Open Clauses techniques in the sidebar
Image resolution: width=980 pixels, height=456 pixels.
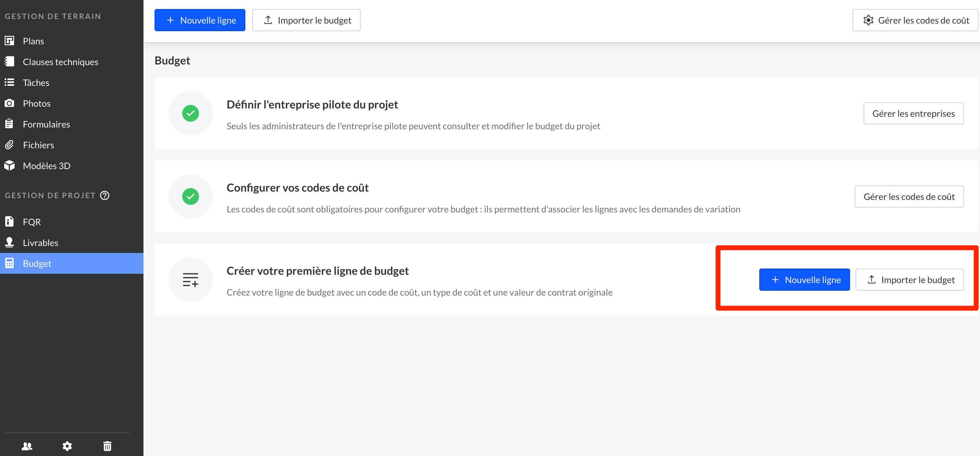tap(60, 62)
